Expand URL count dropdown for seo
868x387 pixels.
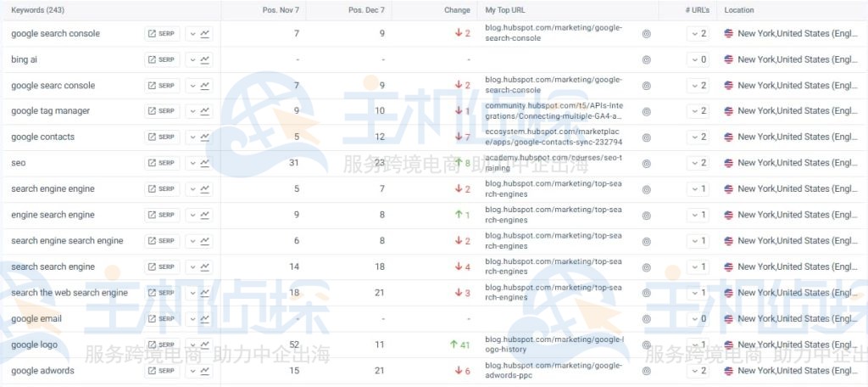[698, 163]
